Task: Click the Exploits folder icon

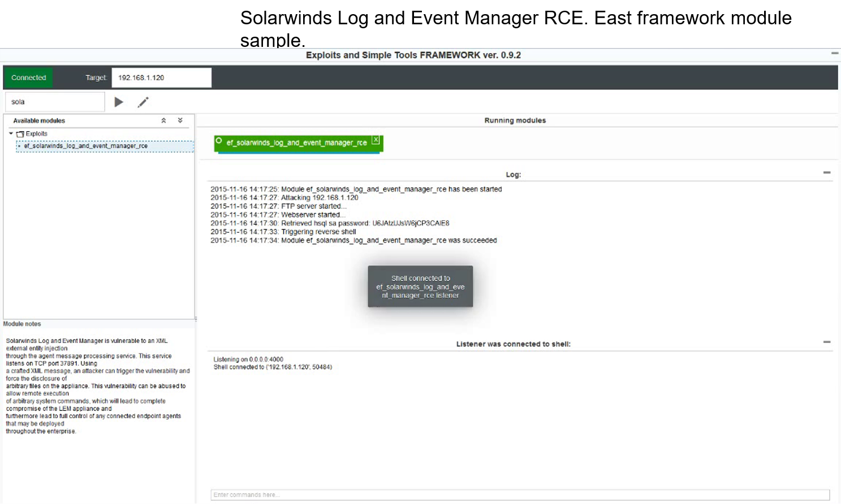Action: point(20,134)
